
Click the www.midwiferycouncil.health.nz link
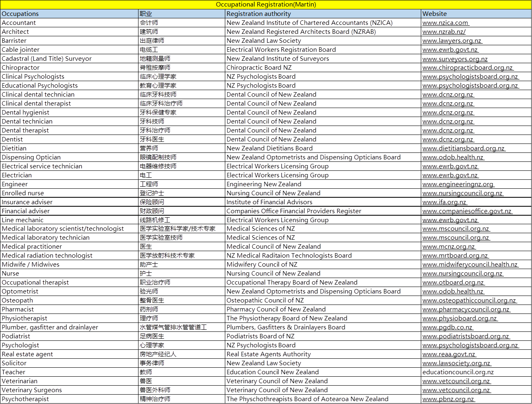click(470, 265)
